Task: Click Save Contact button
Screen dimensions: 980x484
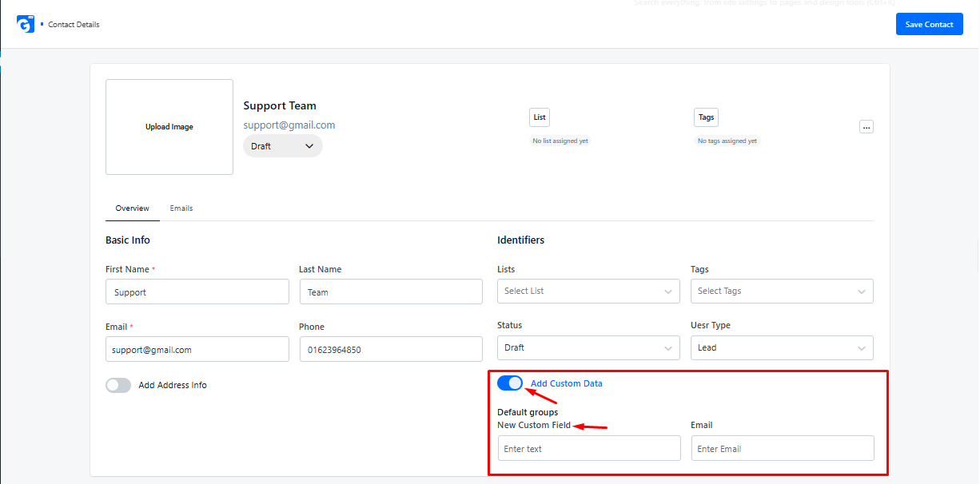Action: 929,24
